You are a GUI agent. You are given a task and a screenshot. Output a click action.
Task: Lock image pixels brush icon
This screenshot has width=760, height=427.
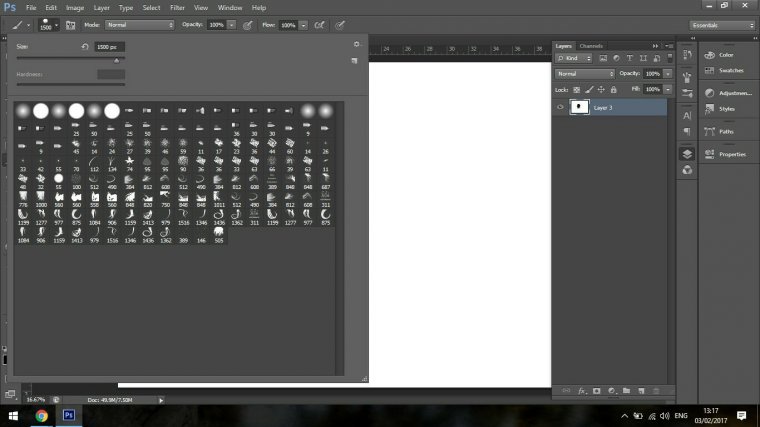(x=589, y=90)
